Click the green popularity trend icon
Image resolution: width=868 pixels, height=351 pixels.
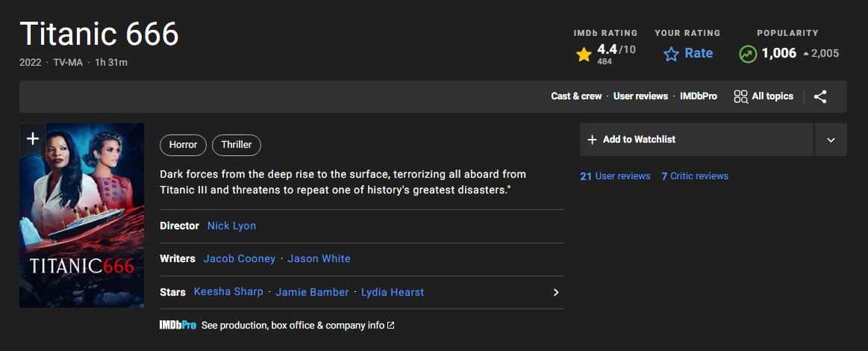pos(748,54)
